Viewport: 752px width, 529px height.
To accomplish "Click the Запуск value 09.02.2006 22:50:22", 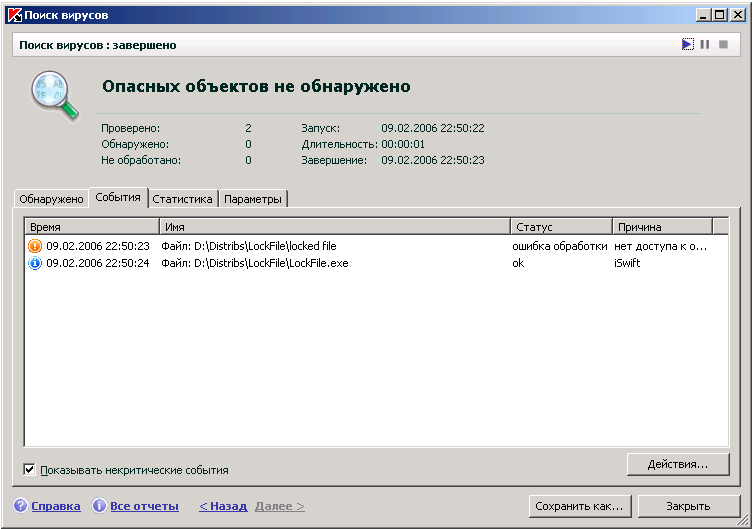I will (x=433, y=128).
